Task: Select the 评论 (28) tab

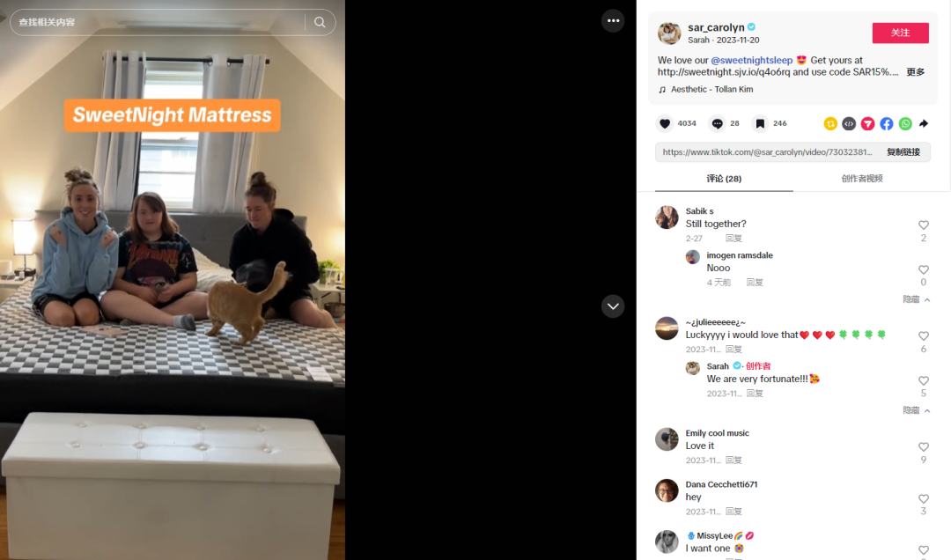Action: point(724,179)
